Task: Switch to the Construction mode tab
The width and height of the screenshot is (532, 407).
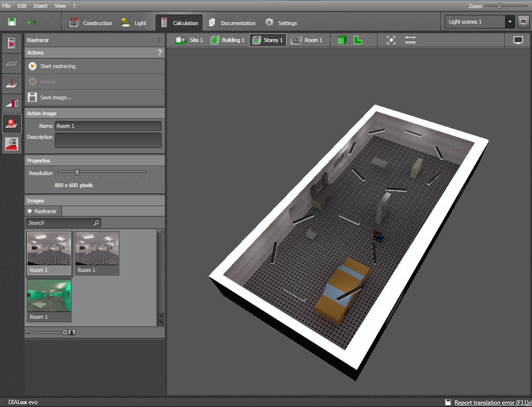Action: point(91,23)
